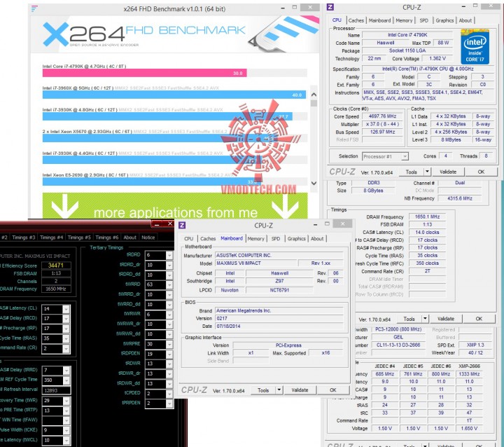The width and height of the screenshot is (504, 447).
Task: Open the Caches tab in the CPU-Z CPU window
Action: pyautogui.click(x=356, y=20)
